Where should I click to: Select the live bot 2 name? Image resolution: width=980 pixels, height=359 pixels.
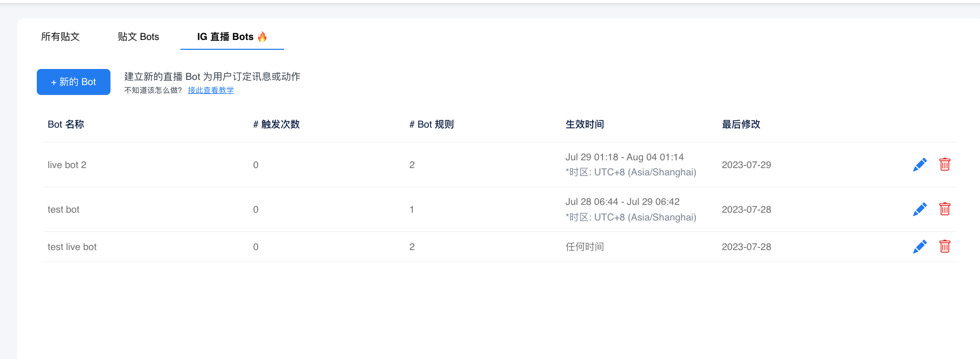click(x=67, y=165)
